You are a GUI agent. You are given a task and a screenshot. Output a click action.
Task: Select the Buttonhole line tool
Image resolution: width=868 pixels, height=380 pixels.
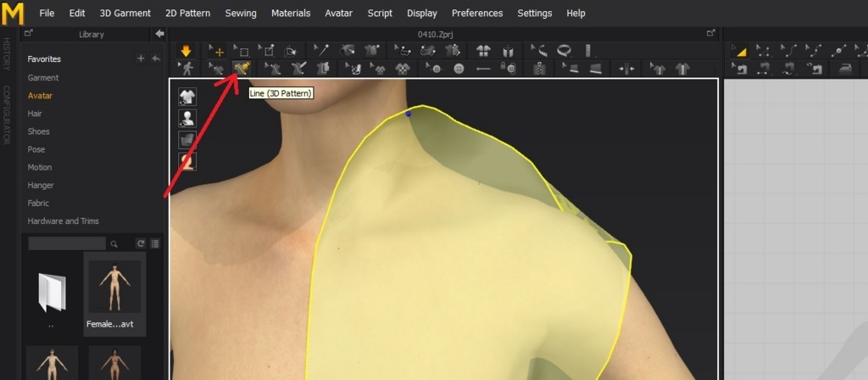coord(483,69)
